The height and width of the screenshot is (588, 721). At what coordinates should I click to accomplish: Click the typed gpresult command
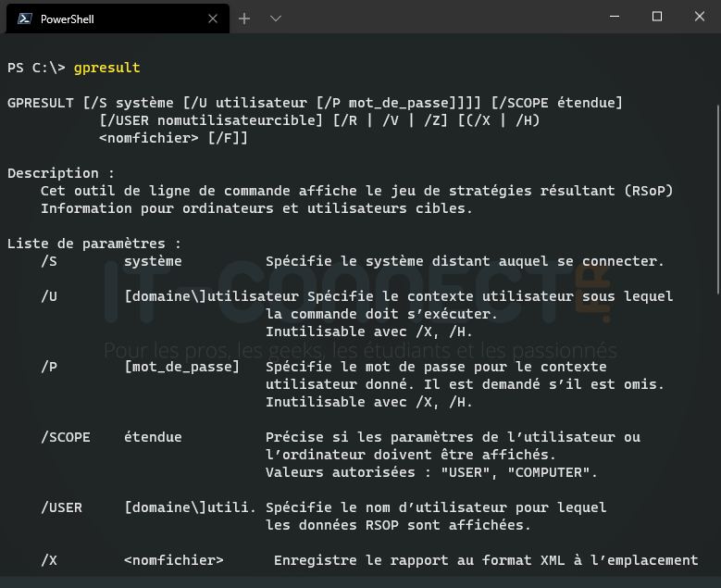pos(106,68)
